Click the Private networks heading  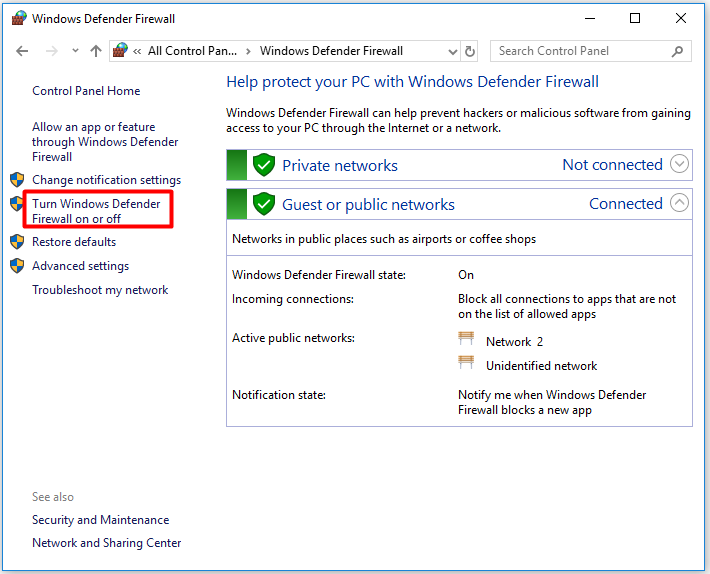(x=340, y=166)
